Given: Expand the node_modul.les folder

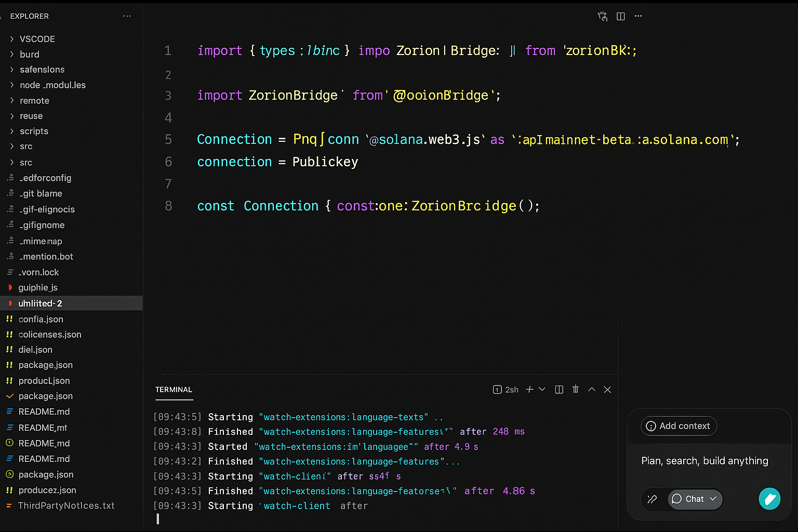Looking at the screenshot, I should [x=52, y=85].
